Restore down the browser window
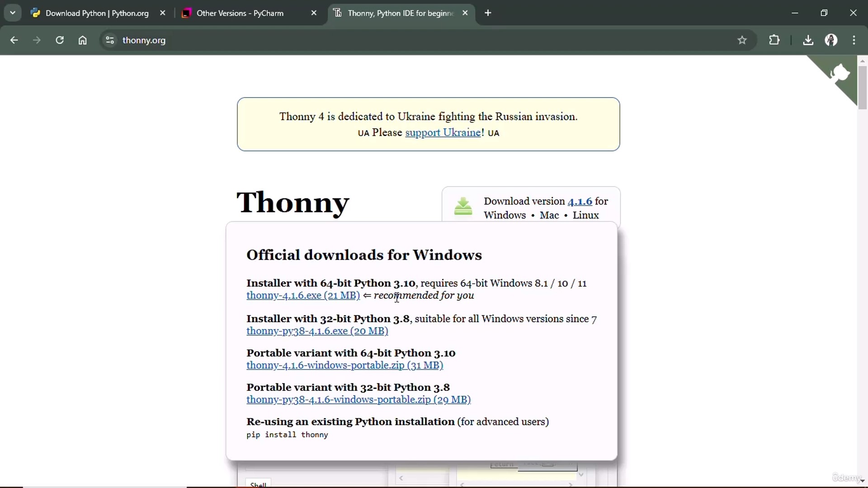This screenshot has width=868, height=488. (x=824, y=13)
